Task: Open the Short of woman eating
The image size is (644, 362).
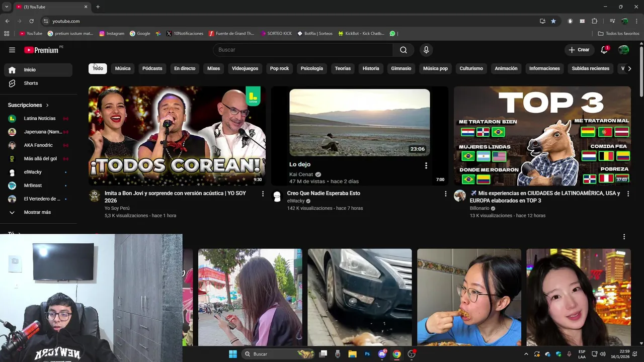Action: point(469,297)
